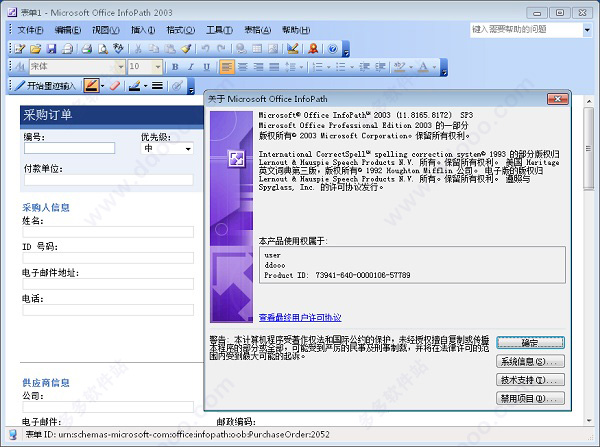Open the 插入(I) menu
The height and width of the screenshot is (447, 600).
pyautogui.click(x=143, y=30)
